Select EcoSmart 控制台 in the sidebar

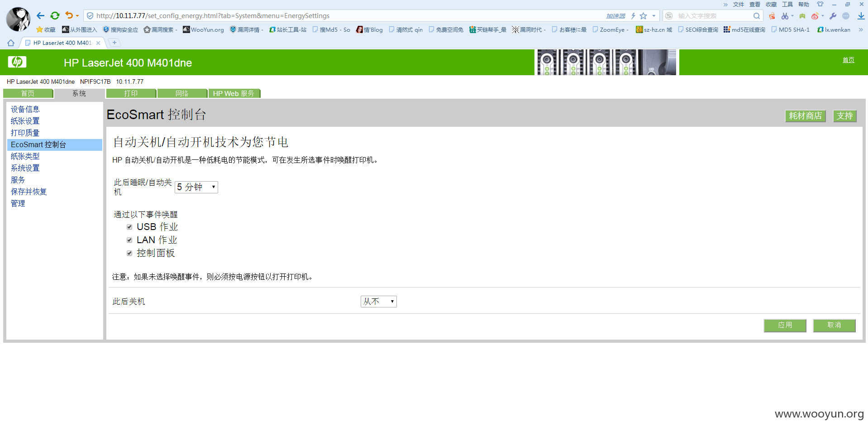point(55,144)
